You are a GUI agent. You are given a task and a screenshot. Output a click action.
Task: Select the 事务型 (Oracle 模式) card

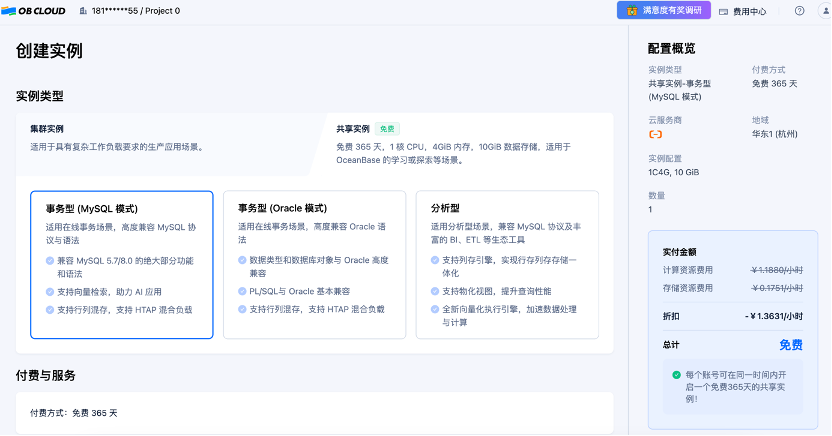coord(315,265)
